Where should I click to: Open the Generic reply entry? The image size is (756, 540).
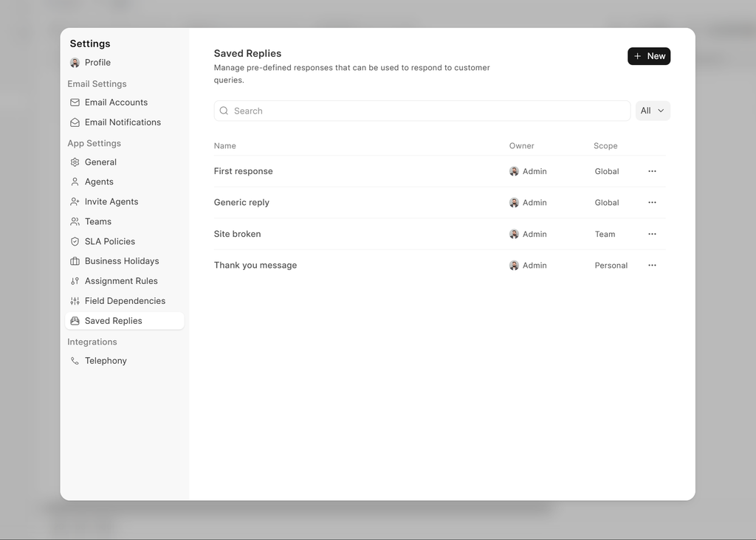[241, 203]
